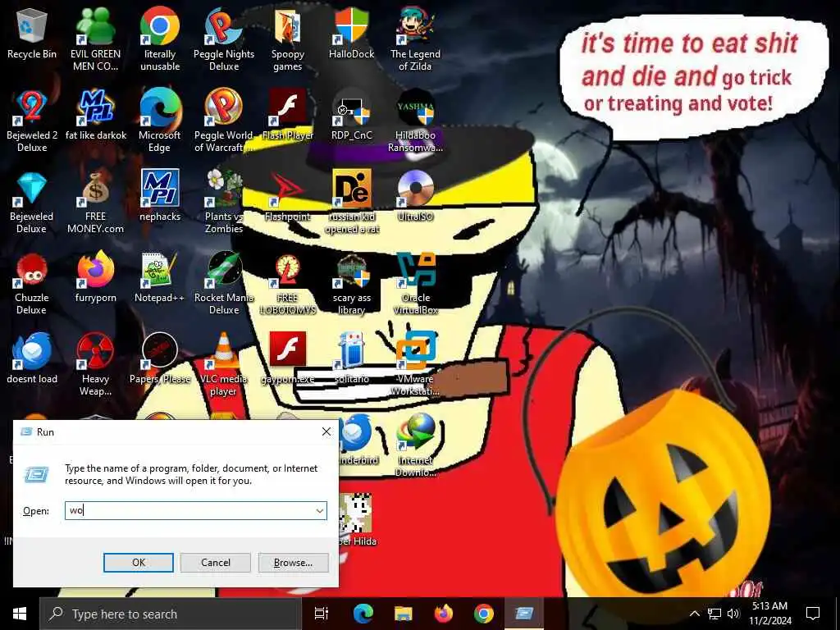
Task: Launch Plants vs Zombies desktop icon
Action: [224, 203]
